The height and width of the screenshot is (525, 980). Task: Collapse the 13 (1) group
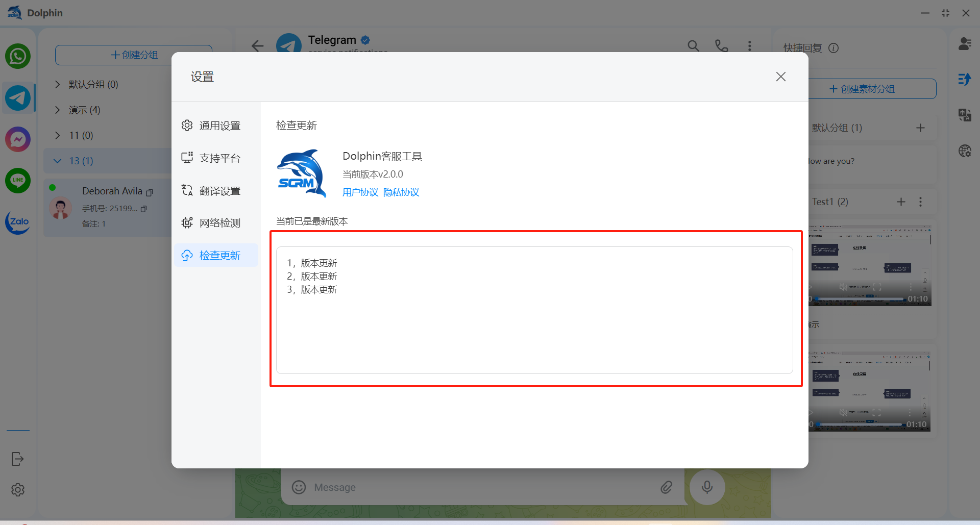click(58, 161)
